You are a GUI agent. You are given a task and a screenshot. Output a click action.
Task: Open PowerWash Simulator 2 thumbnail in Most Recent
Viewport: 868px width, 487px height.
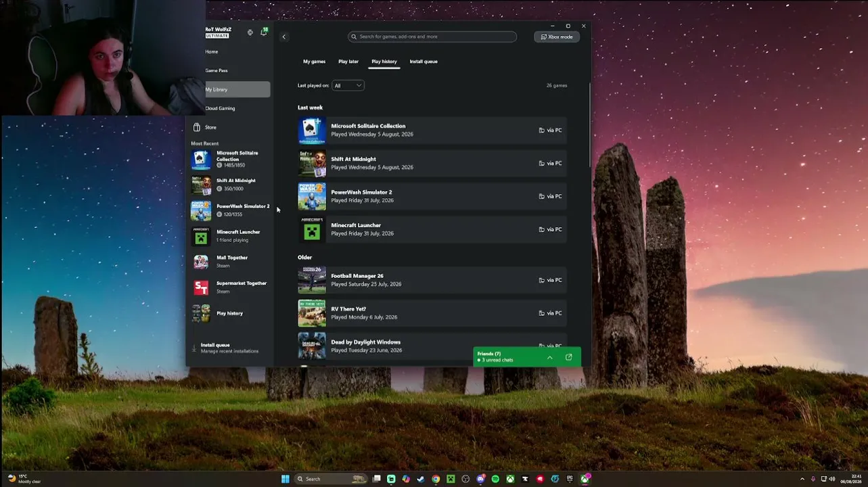201,210
